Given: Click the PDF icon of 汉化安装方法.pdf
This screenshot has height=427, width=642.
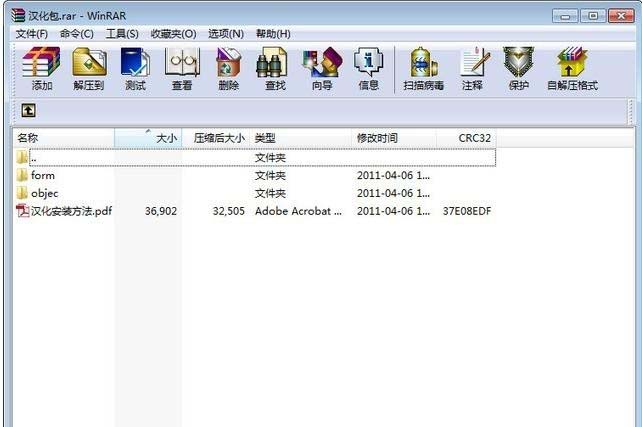Looking at the screenshot, I should click(x=23, y=211).
